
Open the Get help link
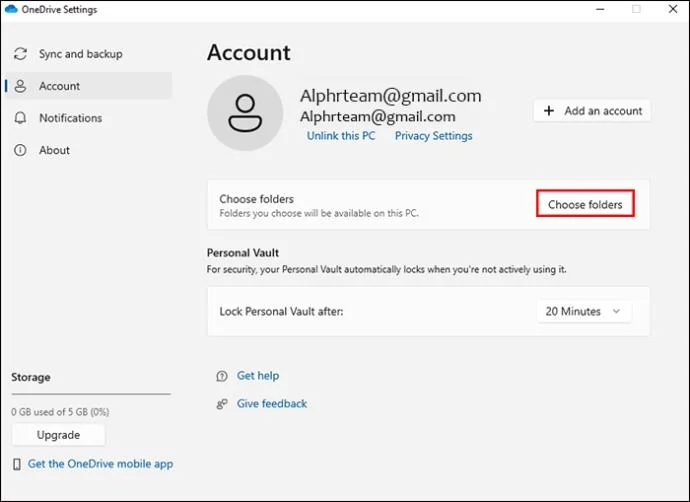click(258, 376)
